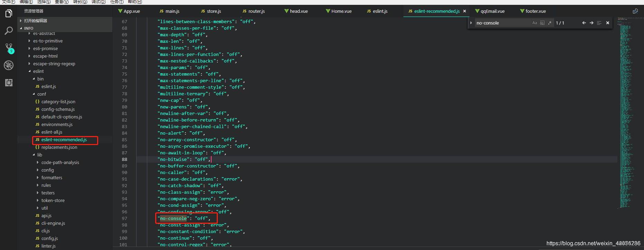This screenshot has height=250, width=644.
Task: Open eslint-all.js file
Action: (52, 132)
